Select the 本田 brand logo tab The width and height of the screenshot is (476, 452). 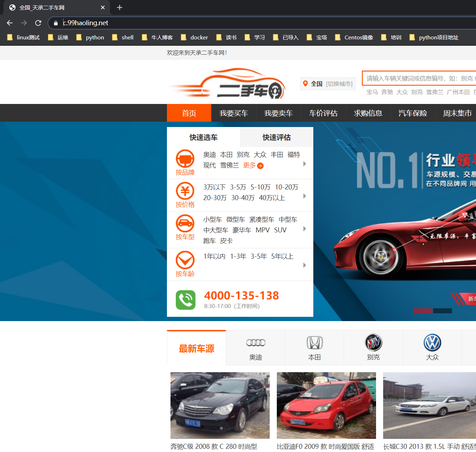(x=314, y=348)
